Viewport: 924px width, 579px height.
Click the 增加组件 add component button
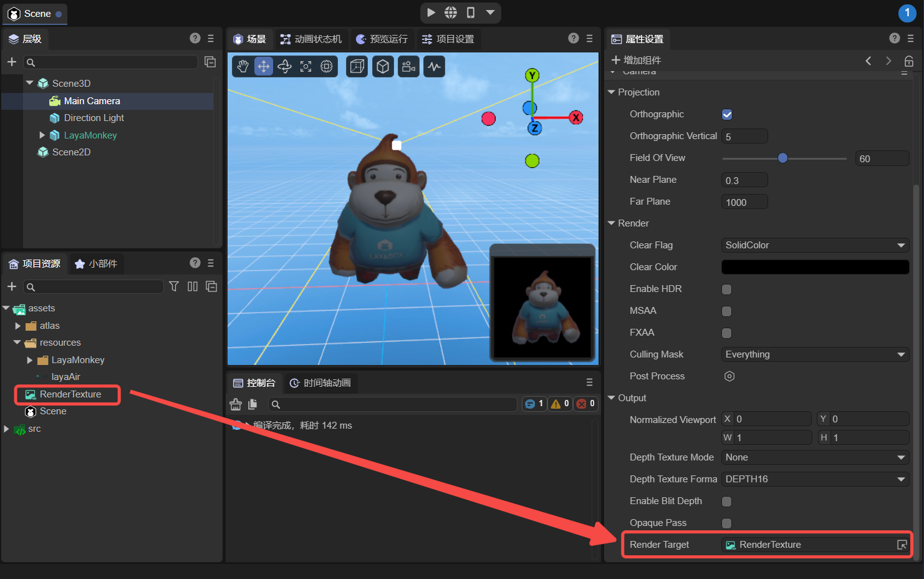(x=636, y=61)
